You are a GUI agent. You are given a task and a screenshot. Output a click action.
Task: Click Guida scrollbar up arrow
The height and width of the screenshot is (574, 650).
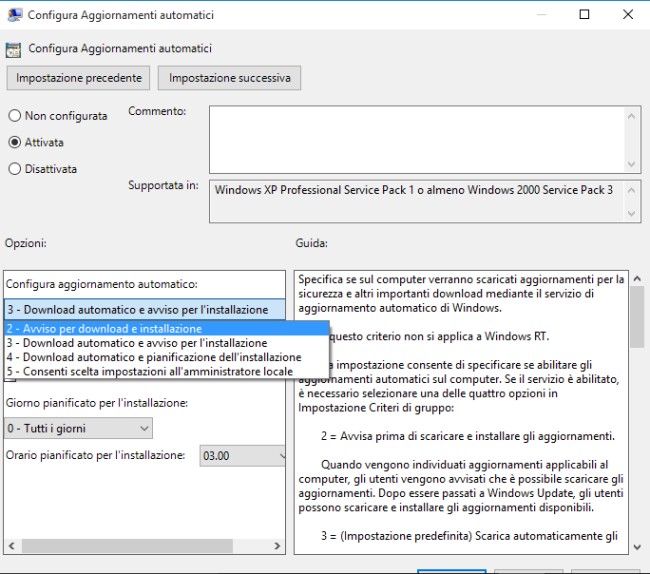[637, 279]
